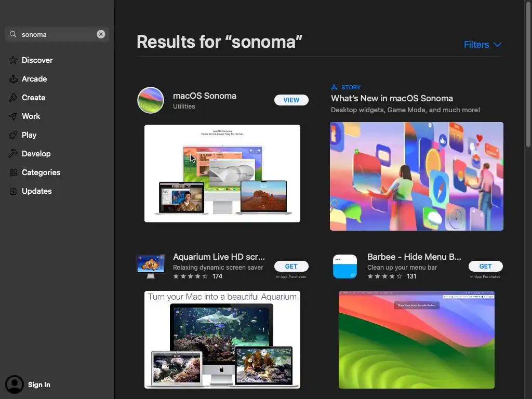Open the colorful story artwork image
Image resolution: width=532 pixels, height=399 pixels.
417,177
